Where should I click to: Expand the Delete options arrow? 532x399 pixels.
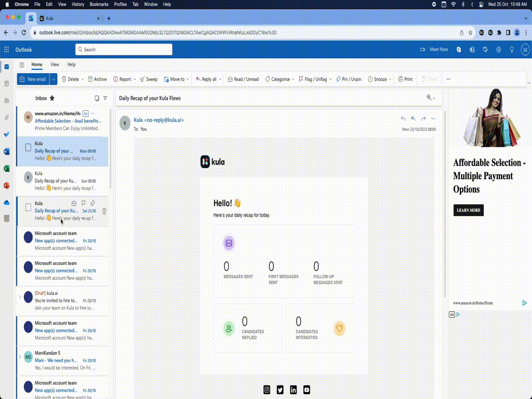tap(82, 79)
